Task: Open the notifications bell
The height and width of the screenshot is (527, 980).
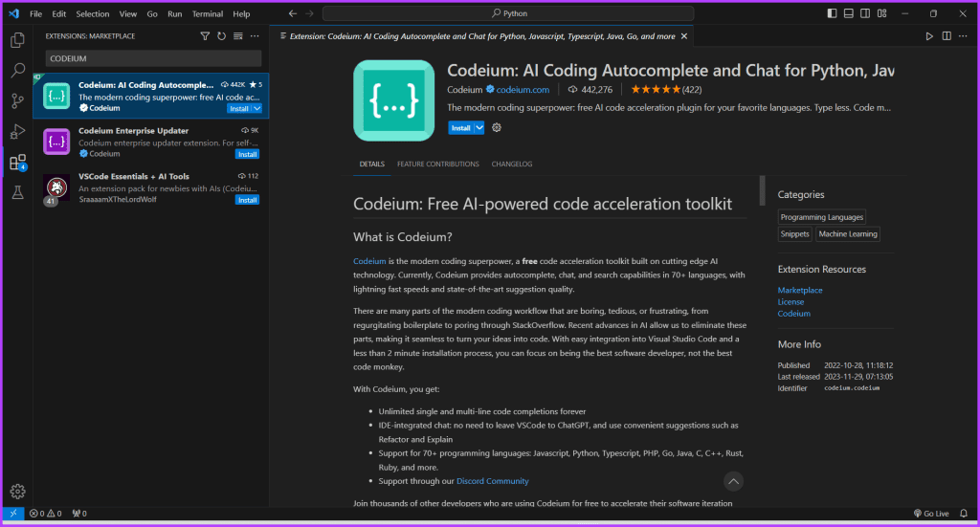Action: (964, 514)
